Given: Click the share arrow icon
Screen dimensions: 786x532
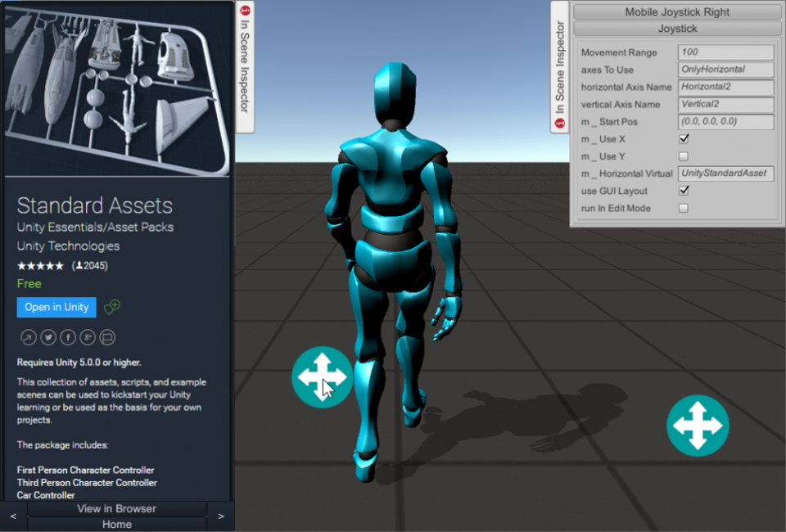Looking at the screenshot, I should [x=29, y=338].
